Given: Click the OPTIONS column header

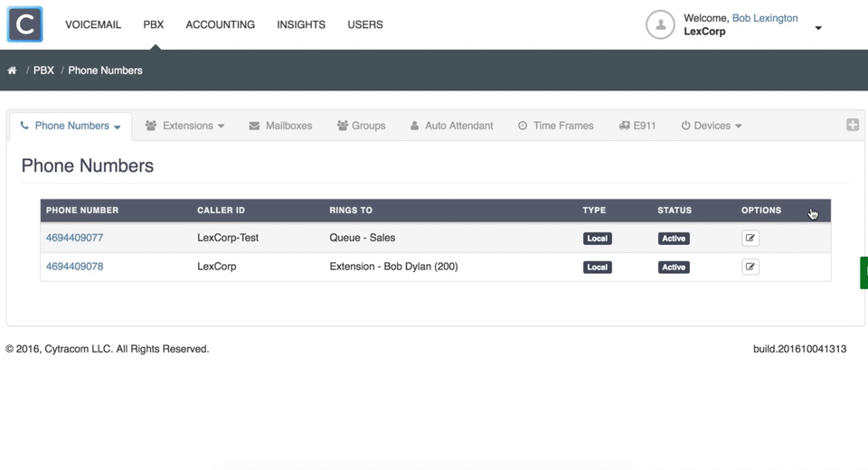Looking at the screenshot, I should 761,211.
